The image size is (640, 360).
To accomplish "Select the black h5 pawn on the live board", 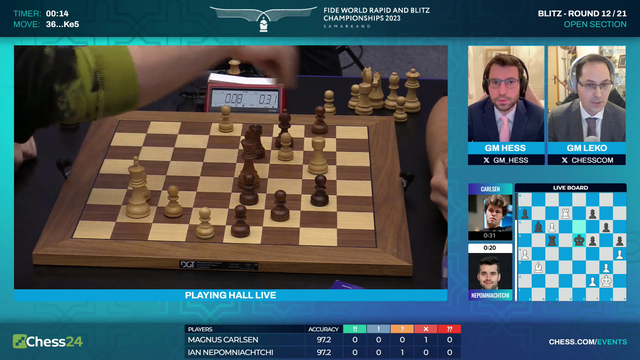I will (620, 240).
